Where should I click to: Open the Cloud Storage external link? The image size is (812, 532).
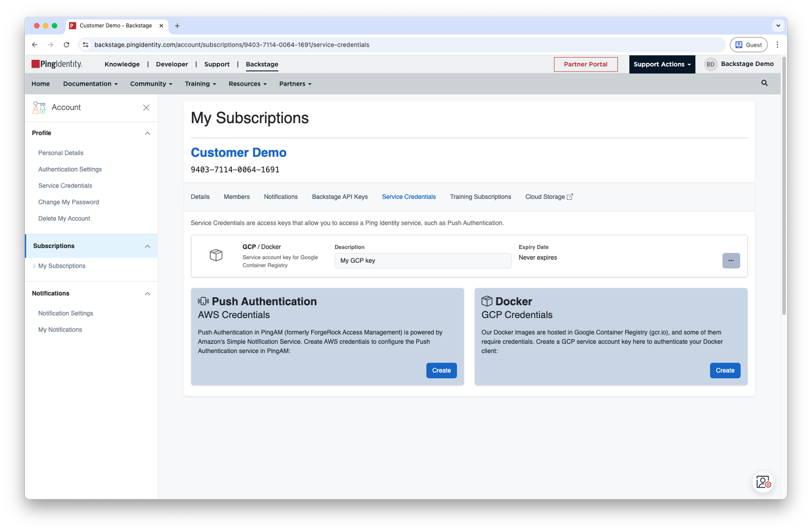click(549, 197)
